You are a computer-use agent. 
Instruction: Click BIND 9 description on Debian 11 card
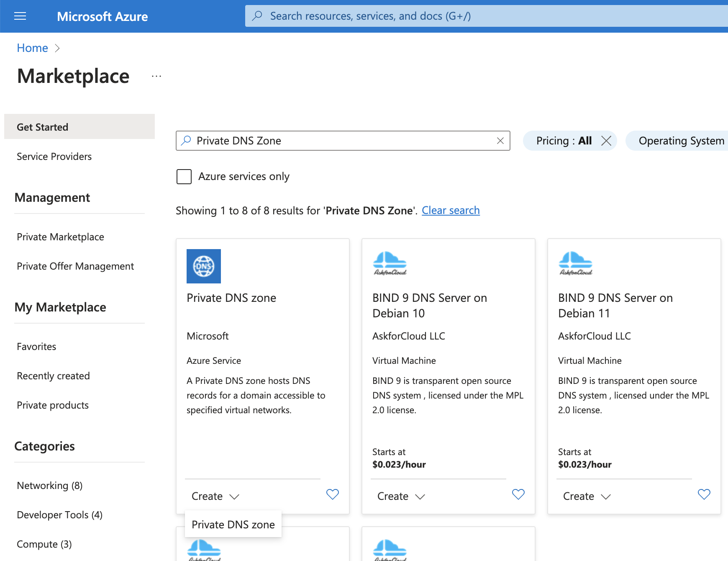634,396
